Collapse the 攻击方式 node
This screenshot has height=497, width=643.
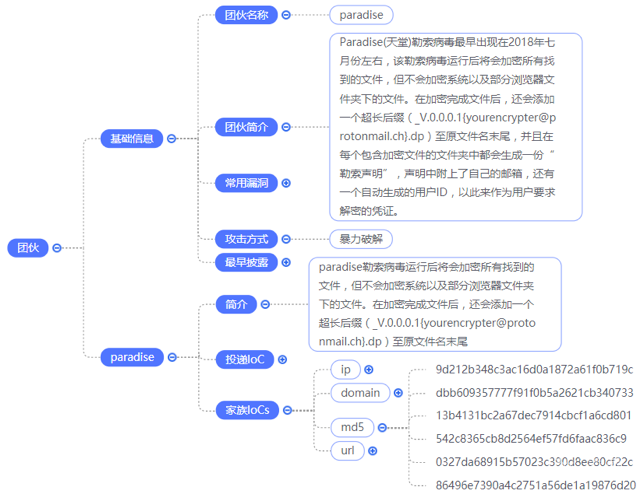pyautogui.click(x=286, y=239)
